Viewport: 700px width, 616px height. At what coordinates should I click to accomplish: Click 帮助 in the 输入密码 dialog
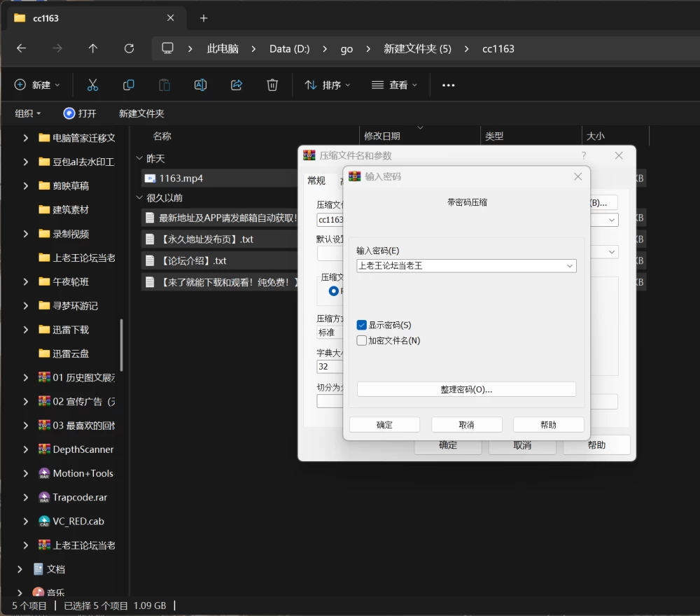pos(548,424)
